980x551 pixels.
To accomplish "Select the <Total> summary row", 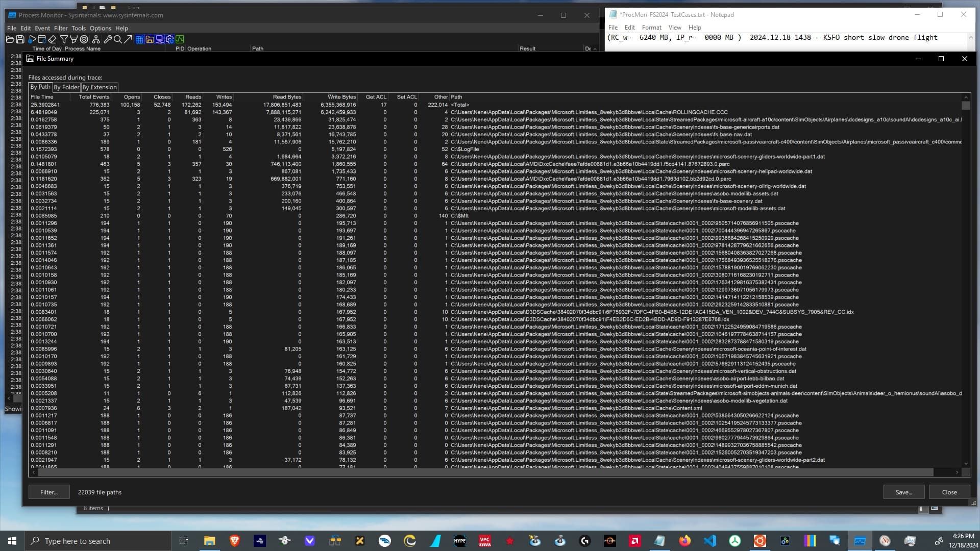I will point(496,105).
